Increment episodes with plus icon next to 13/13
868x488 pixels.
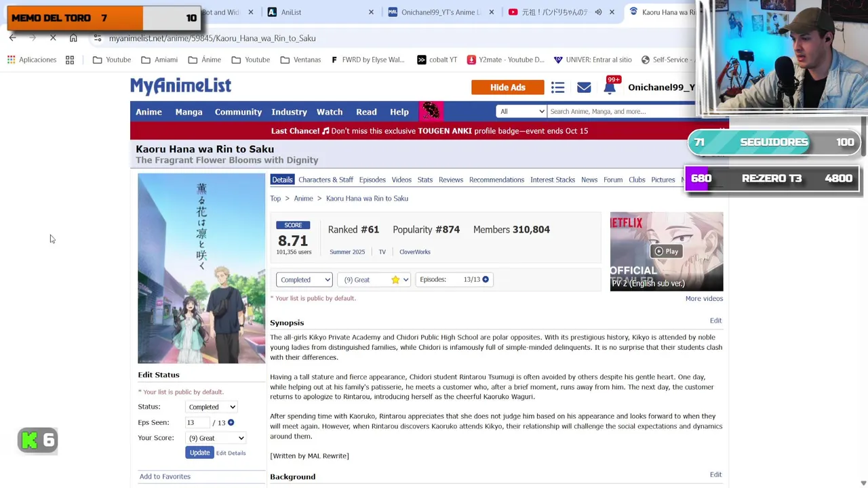[486, 279]
